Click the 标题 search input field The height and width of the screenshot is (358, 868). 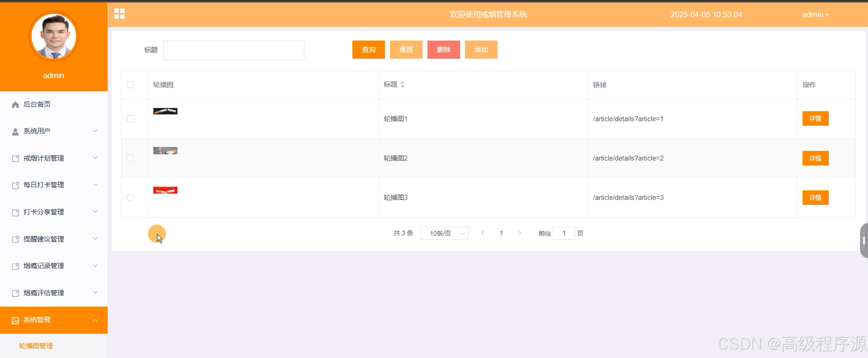coord(234,51)
